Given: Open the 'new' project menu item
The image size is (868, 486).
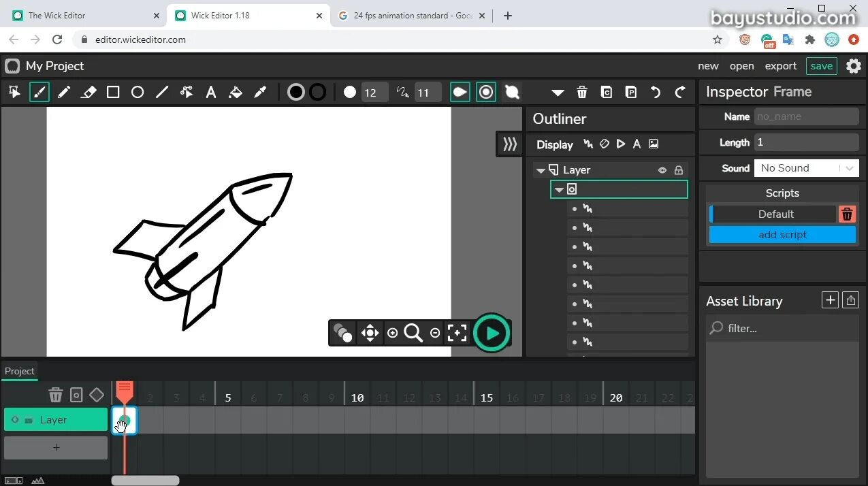Looking at the screenshot, I should (708, 66).
